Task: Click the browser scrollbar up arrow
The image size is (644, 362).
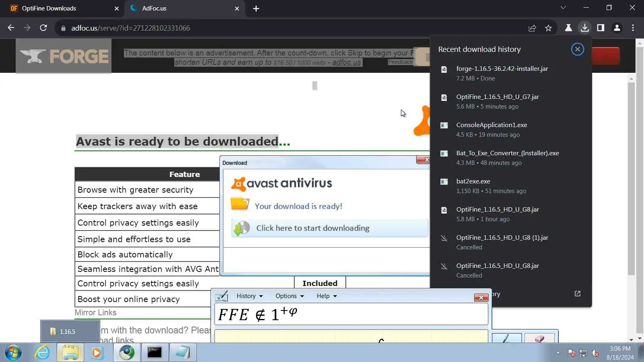Action: tap(639, 43)
